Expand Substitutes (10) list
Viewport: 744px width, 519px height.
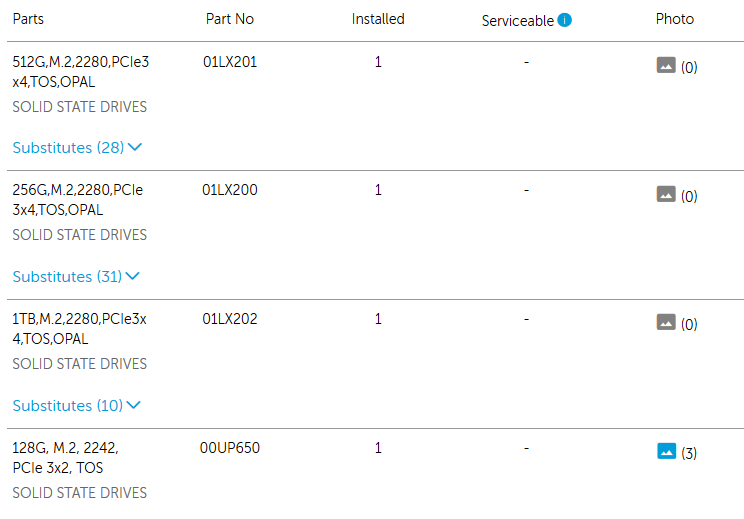point(76,406)
